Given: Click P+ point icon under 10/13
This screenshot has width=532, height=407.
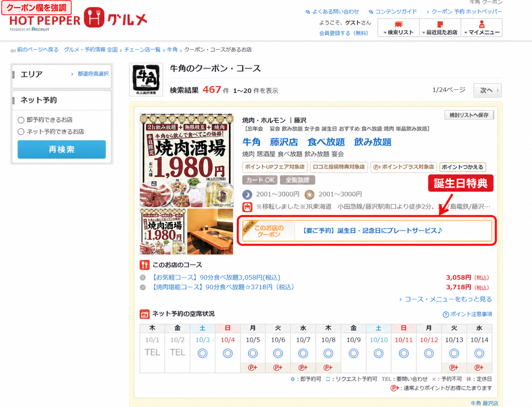Looking at the screenshot, I should click(x=454, y=367).
